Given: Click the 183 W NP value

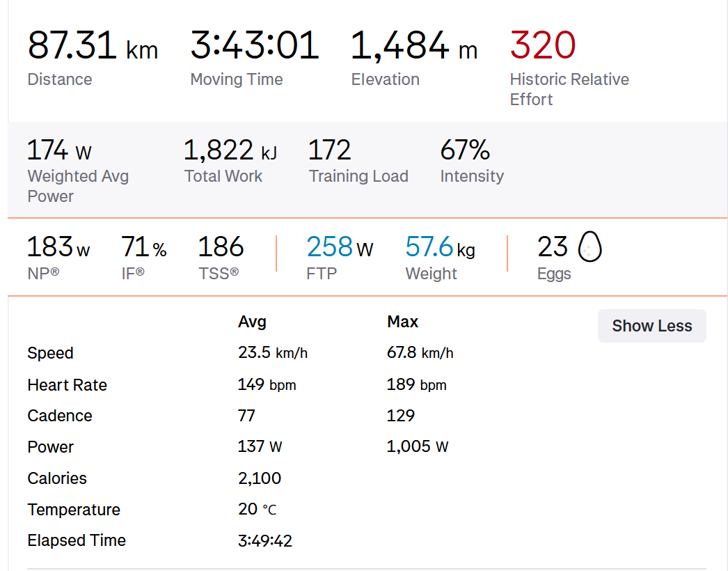Looking at the screenshot, I should (58, 247).
